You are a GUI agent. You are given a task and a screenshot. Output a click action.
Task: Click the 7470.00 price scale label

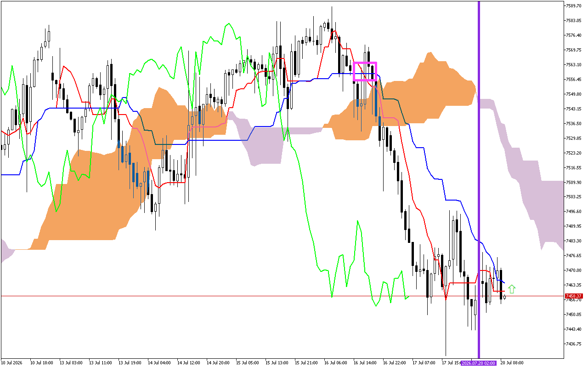(x=574, y=270)
